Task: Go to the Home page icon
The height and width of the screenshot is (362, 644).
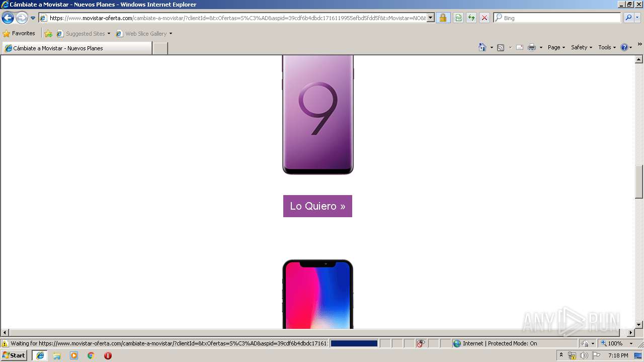Action: pyautogui.click(x=482, y=47)
